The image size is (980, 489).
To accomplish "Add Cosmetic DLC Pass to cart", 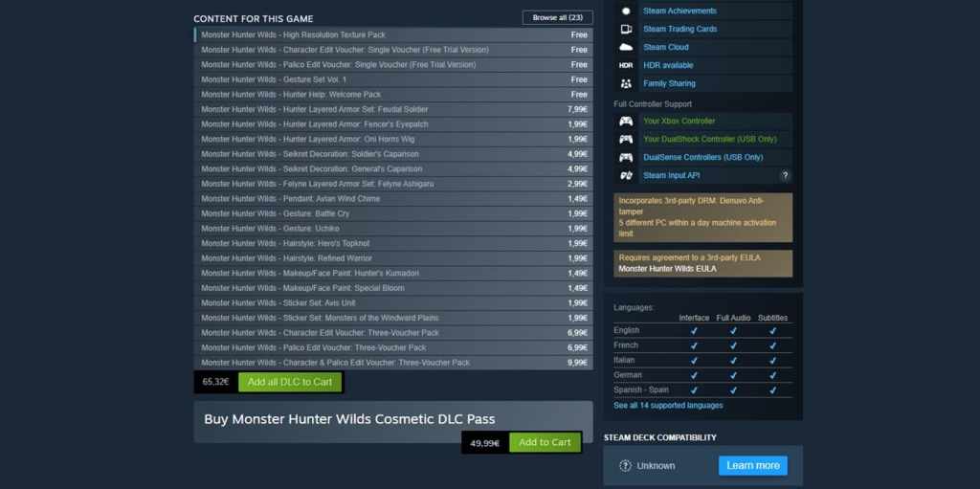I will point(545,443).
